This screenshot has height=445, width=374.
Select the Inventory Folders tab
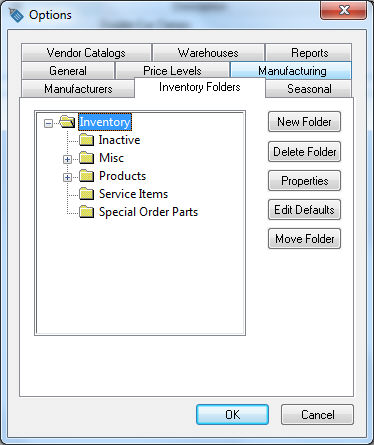coord(200,87)
